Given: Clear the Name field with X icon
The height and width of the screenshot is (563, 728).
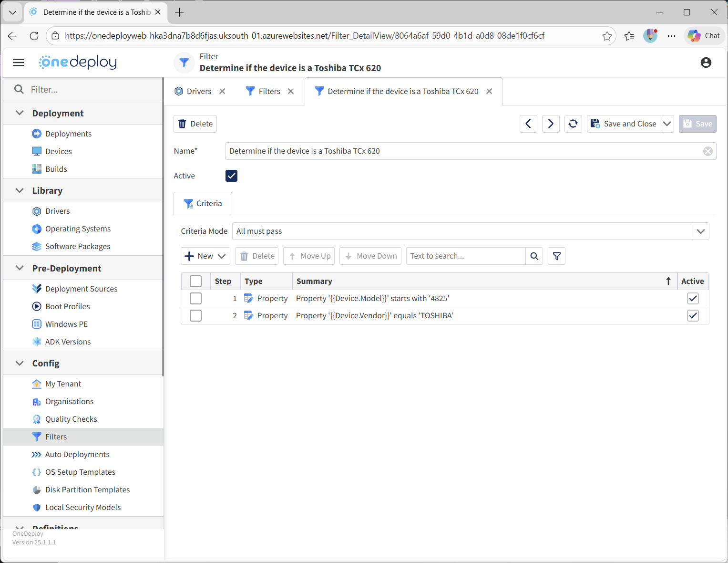Looking at the screenshot, I should coord(708,151).
